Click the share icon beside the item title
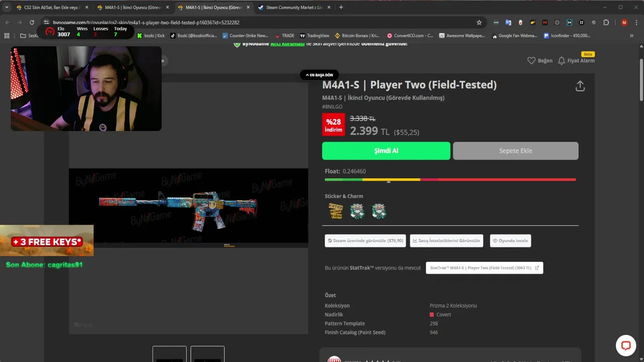This screenshot has height=362, width=644. (580, 86)
